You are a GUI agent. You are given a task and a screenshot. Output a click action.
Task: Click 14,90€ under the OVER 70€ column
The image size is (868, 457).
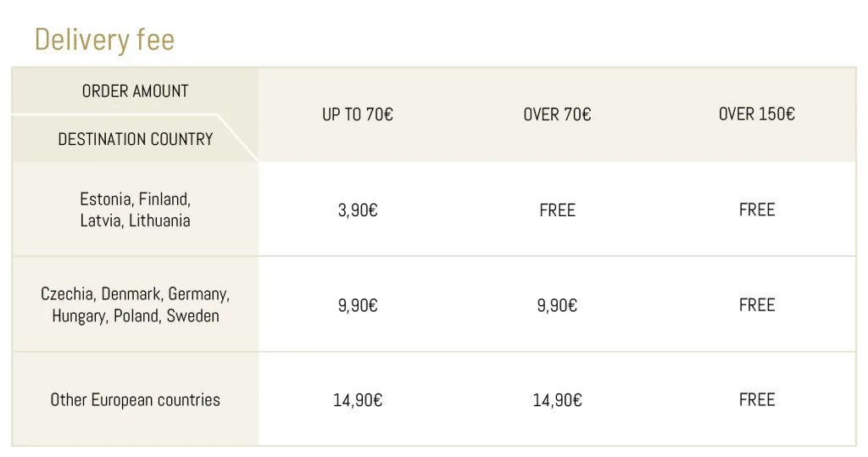[557, 400]
